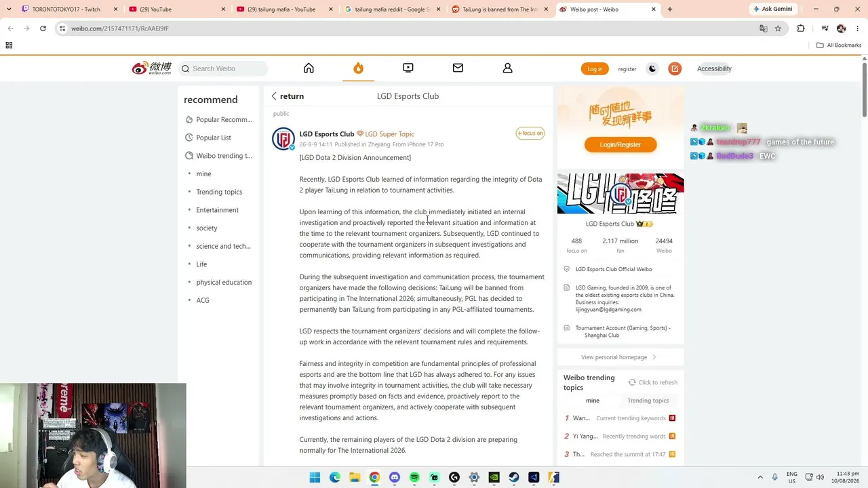This screenshot has height=488, width=868.
Task: Switch to tailung mafia YouTube tab
Action: pyautogui.click(x=285, y=9)
